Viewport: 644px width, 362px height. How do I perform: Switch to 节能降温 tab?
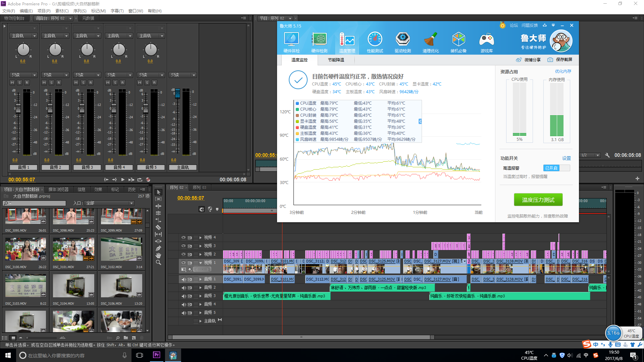point(336,60)
